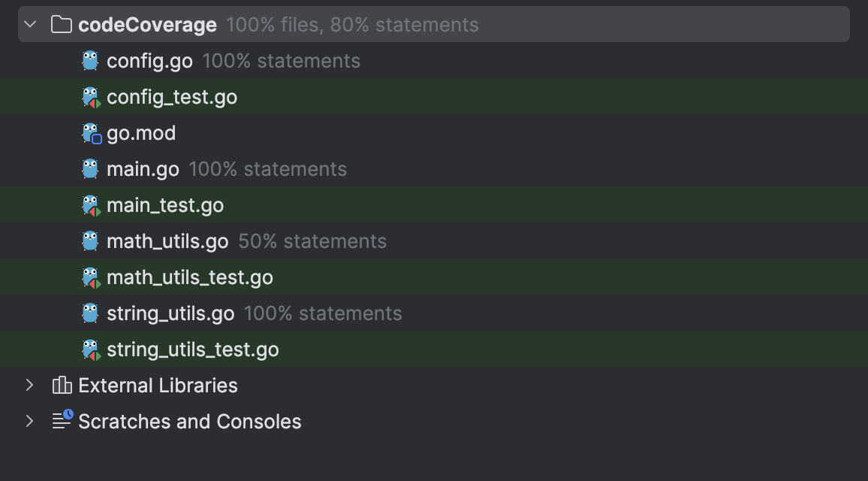Click the gopher icon for math_utils.go

coord(89,240)
